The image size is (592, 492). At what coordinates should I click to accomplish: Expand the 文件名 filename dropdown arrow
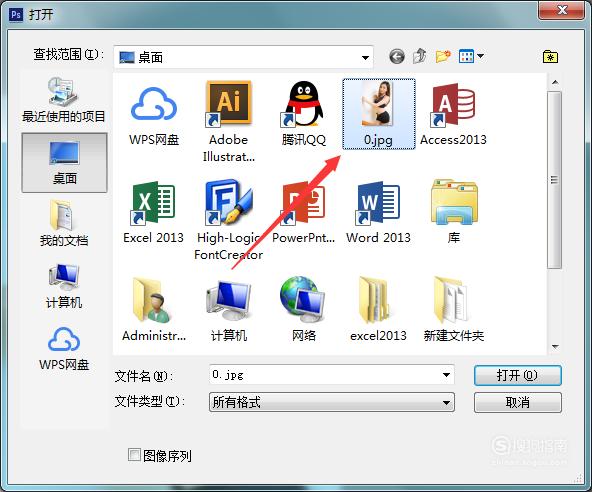tap(446, 375)
